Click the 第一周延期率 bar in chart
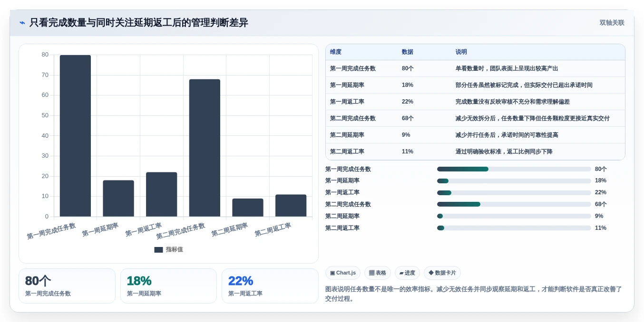The width and height of the screenshot is (644, 322). point(118,199)
